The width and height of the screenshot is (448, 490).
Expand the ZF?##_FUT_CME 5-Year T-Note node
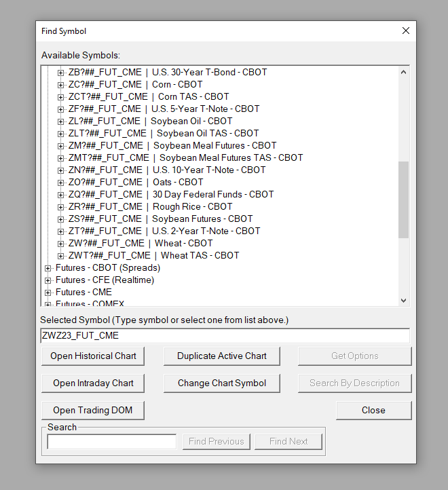point(60,109)
